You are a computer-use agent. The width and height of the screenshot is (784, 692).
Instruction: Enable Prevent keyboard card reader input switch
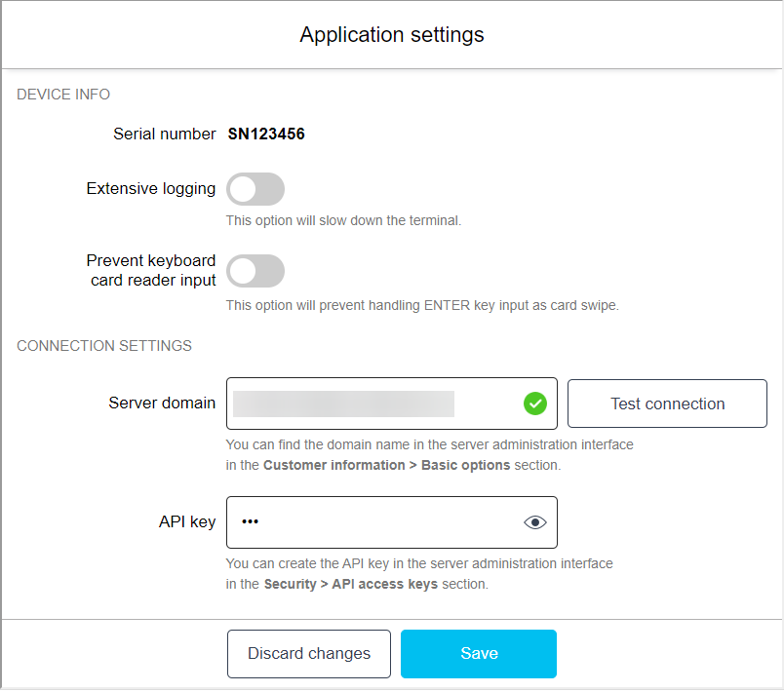255,271
